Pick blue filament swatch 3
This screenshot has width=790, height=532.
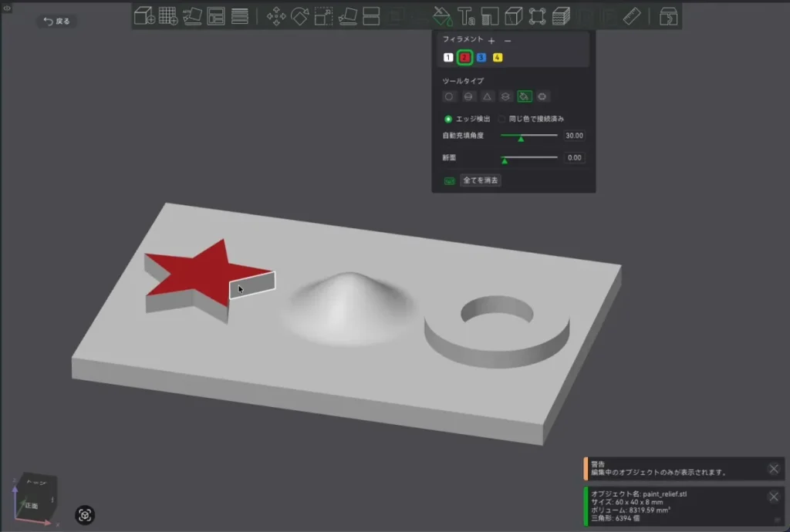pyautogui.click(x=481, y=57)
